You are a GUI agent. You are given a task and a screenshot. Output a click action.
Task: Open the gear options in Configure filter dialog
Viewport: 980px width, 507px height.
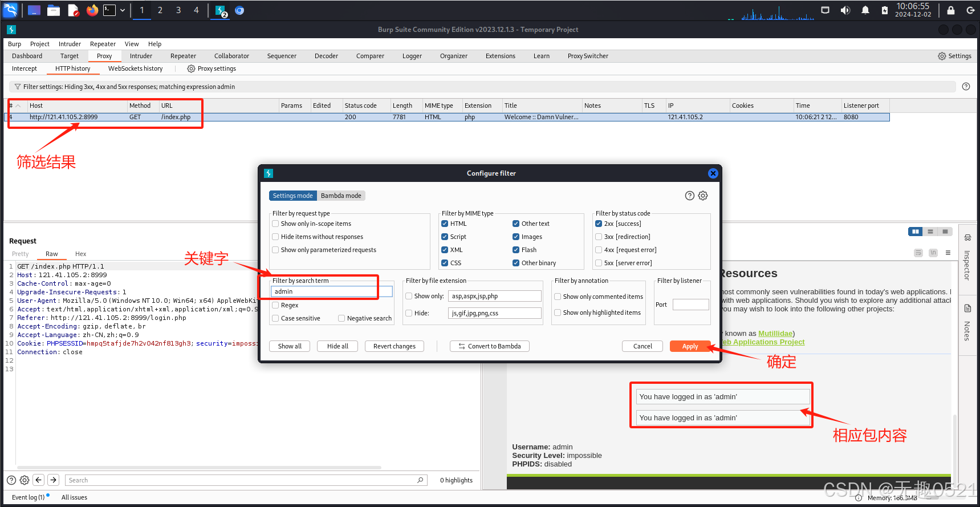(703, 196)
